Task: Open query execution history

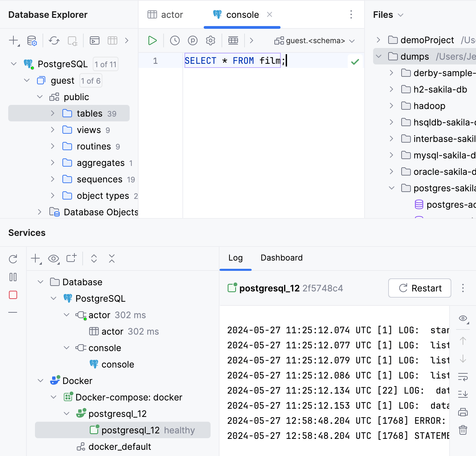Action: point(175,40)
